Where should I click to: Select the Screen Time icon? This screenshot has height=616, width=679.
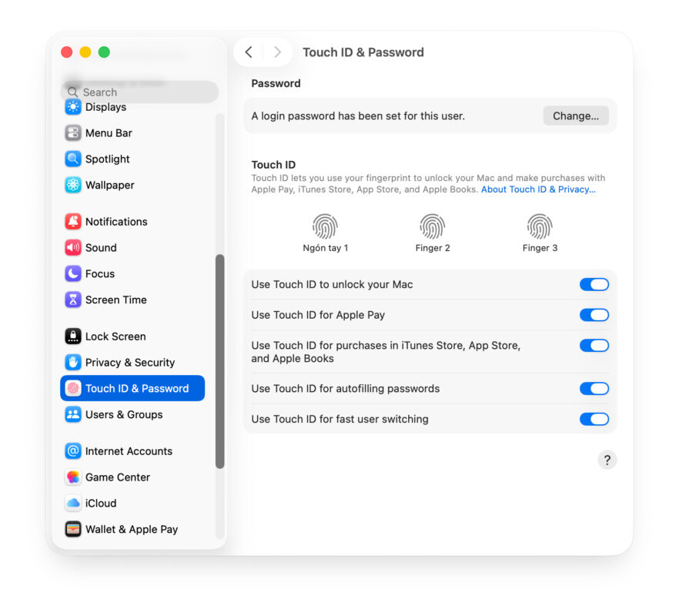(73, 300)
